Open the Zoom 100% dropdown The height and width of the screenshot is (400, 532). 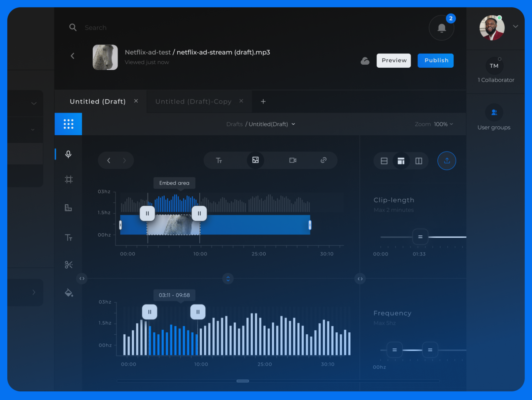click(x=434, y=124)
